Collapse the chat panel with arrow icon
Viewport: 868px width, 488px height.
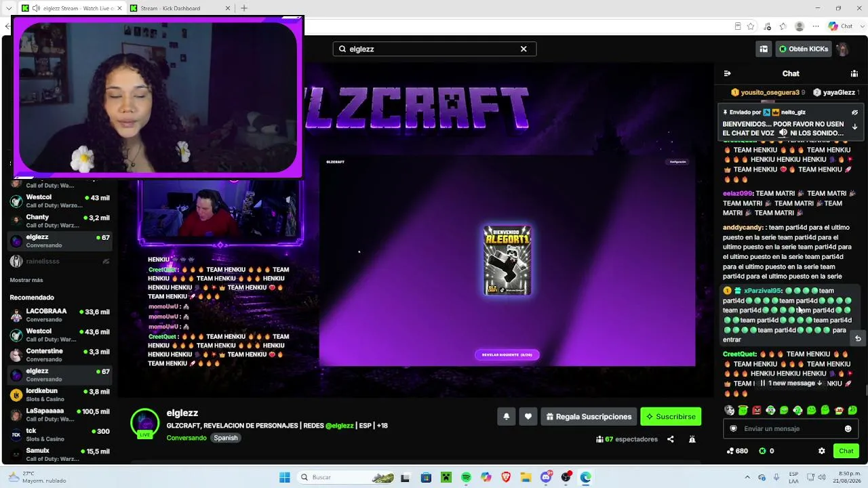pyautogui.click(x=727, y=73)
